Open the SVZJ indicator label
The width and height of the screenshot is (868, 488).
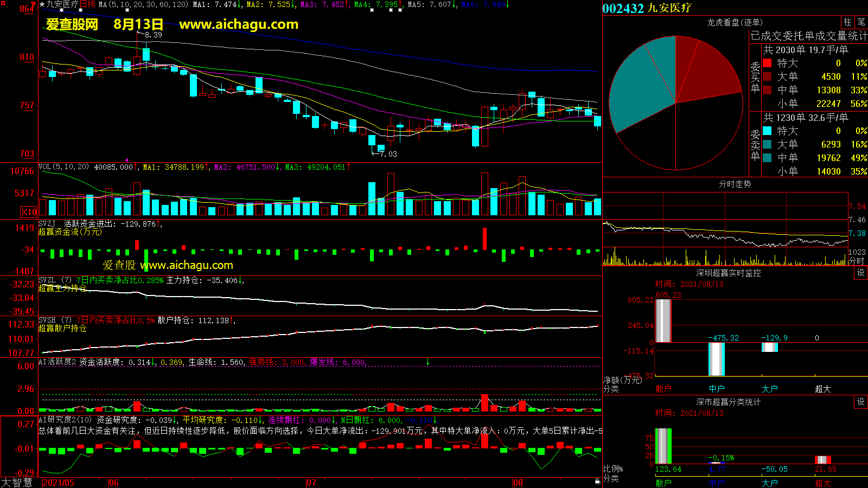(x=47, y=223)
